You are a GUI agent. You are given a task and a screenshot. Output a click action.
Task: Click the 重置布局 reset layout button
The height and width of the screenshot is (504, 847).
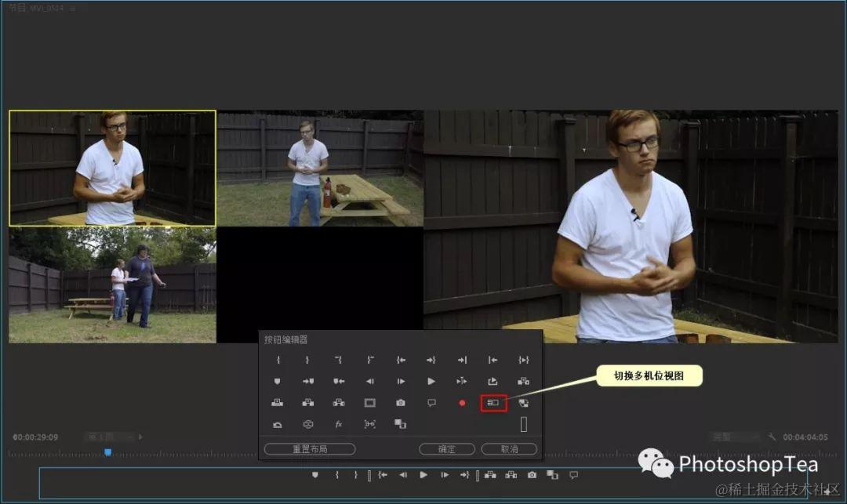click(310, 449)
